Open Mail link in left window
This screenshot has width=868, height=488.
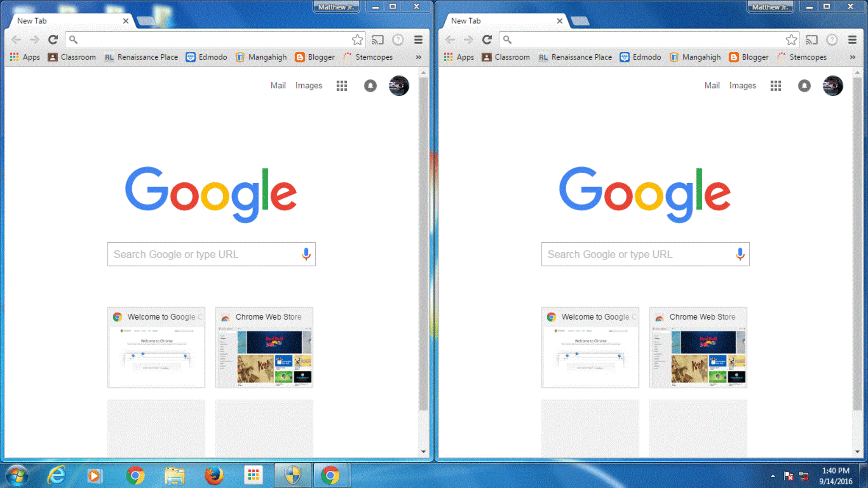click(278, 86)
